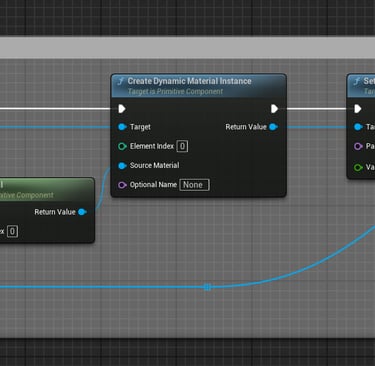Image resolution: width=375 pixels, height=366 pixels.
Task: Select the green node header
Action: 47,189
